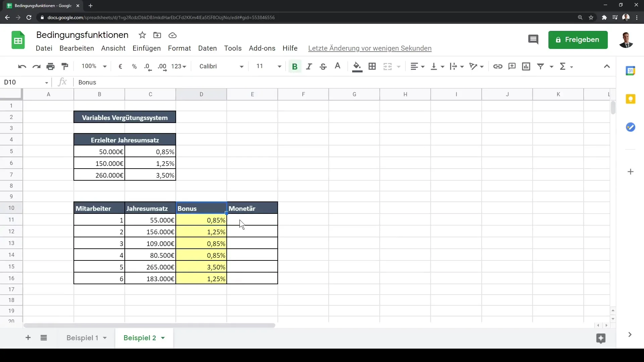The image size is (644, 362).
Task: Click the Freigeben button
Action: pos(578,39)
